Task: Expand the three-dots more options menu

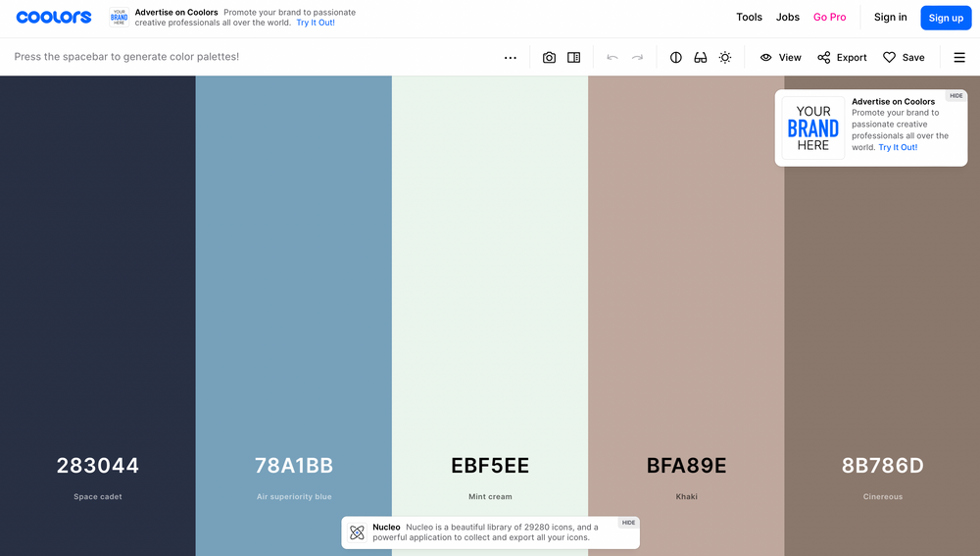Action: pyautogui.click(x=511, y=58)
